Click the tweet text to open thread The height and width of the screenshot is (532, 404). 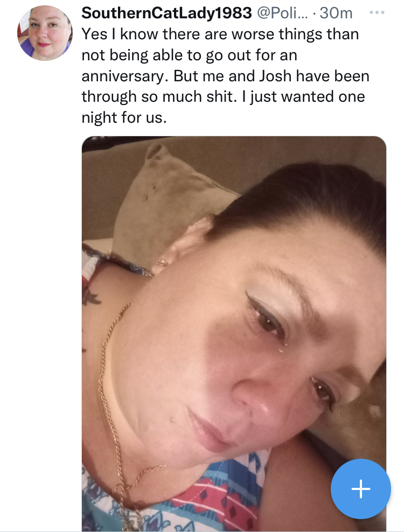[225, 76]
